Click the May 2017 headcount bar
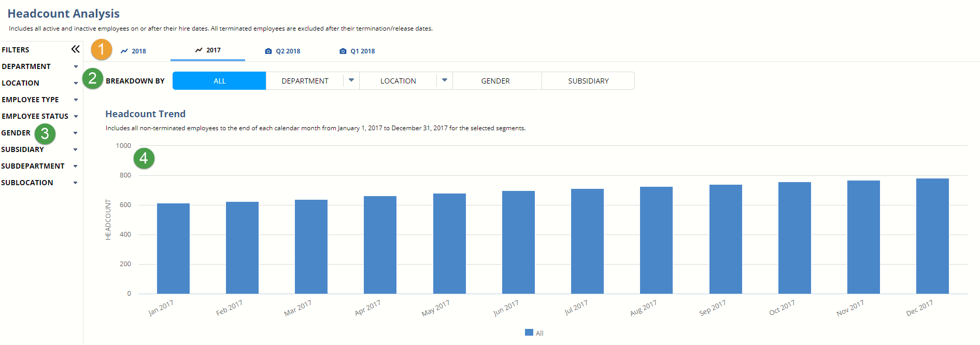 (x=449, y=243)
